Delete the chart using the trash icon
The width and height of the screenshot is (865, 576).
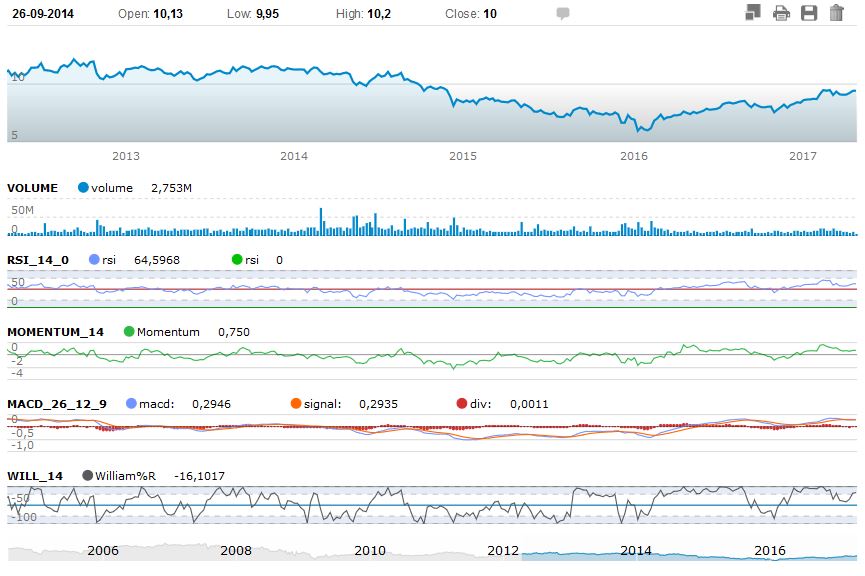point(836,13)
